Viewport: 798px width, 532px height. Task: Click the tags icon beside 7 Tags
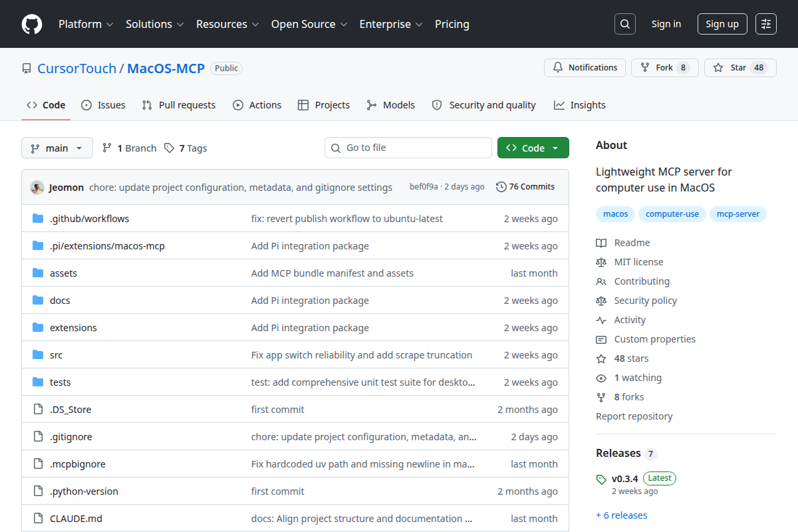coord(170,148)
